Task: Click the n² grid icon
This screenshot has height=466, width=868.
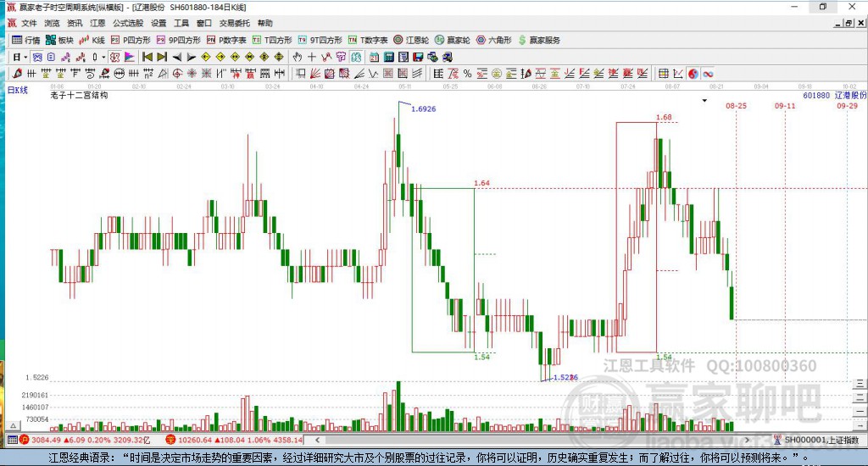Action: tap(148, 73)
